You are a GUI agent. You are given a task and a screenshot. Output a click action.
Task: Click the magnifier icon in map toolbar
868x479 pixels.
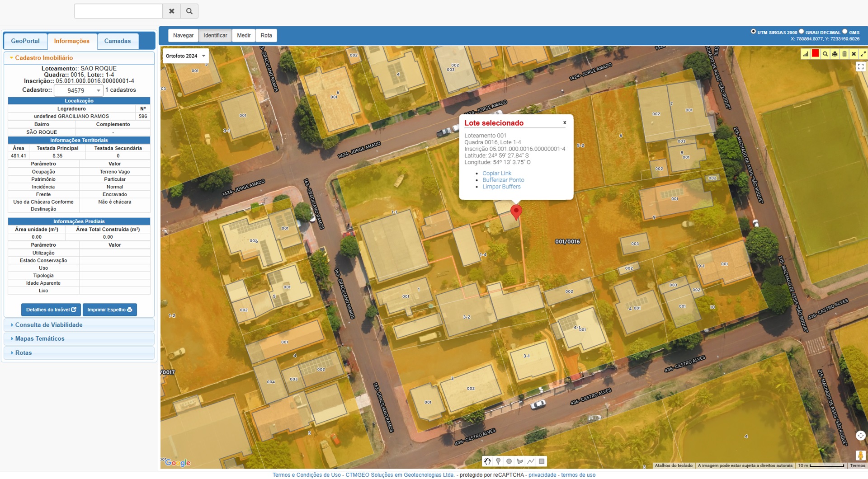pos(825,54)
